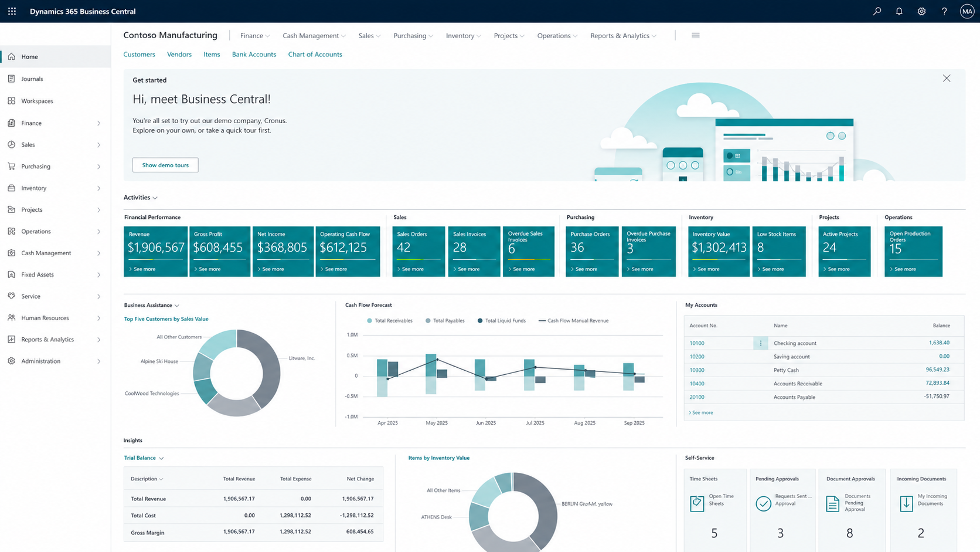This screenshot has height=552, width=980.
Task: Click the Purchasing cart icon in sidebar
Action: pos(11,166)
